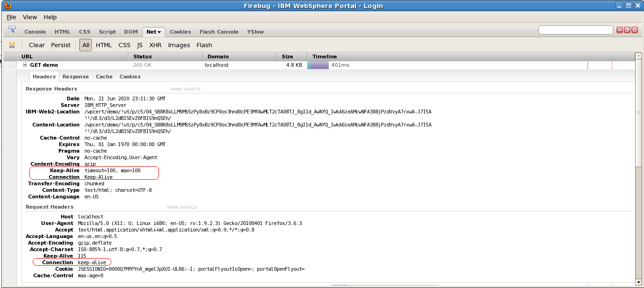The image size is (644, 288).
Task: Toggle the Images request filter
Action: [x=179, y=45]
